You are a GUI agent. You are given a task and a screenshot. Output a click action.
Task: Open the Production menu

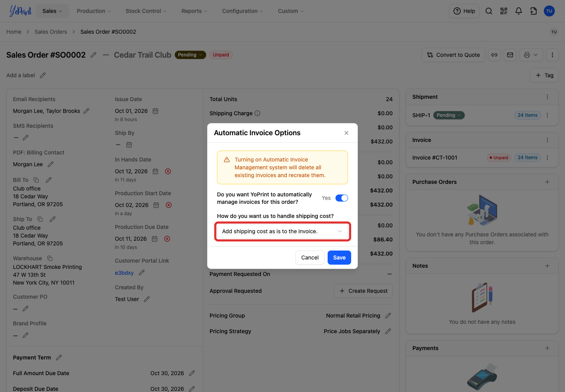click(x=94, y=11)
